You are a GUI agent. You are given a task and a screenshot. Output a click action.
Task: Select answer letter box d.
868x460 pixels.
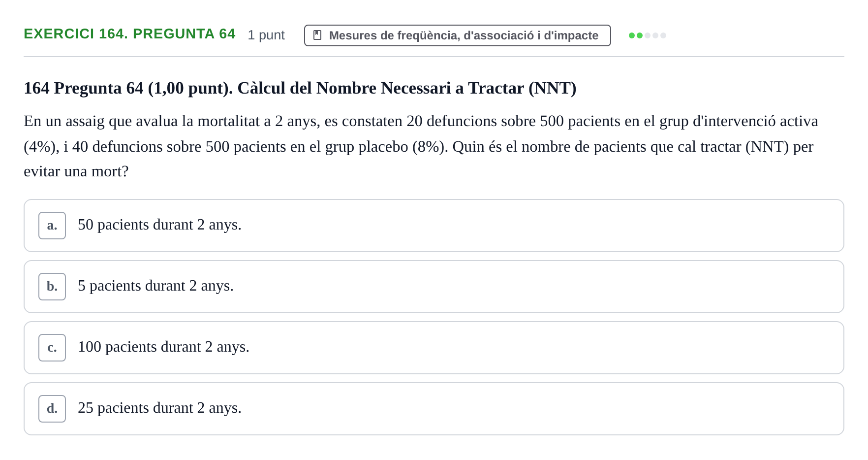(52, 409)
